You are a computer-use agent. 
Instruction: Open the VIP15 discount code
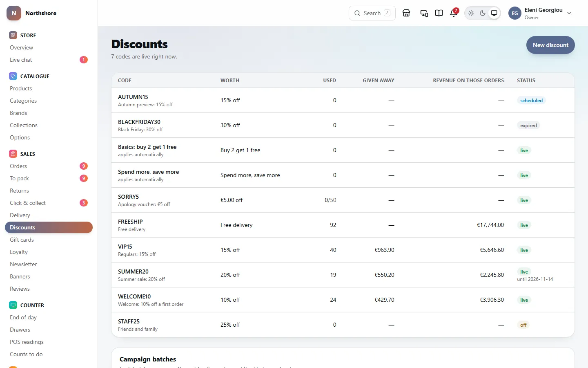[x=125, y=247]
